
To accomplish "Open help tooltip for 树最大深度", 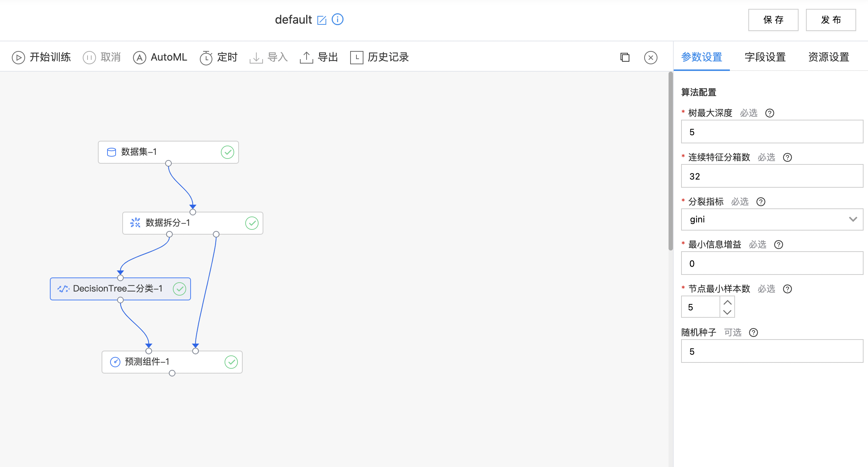I will [x=770, y=113].
